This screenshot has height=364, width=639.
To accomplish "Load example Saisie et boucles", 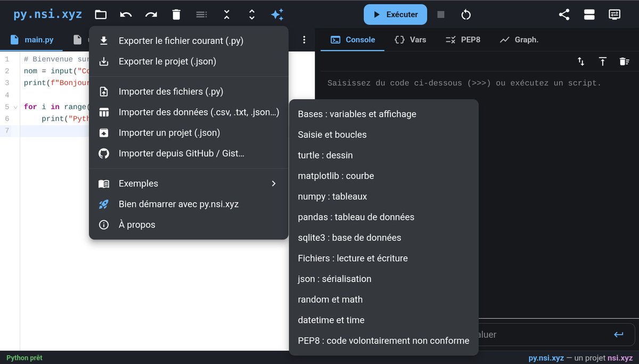I will [383, 135].
